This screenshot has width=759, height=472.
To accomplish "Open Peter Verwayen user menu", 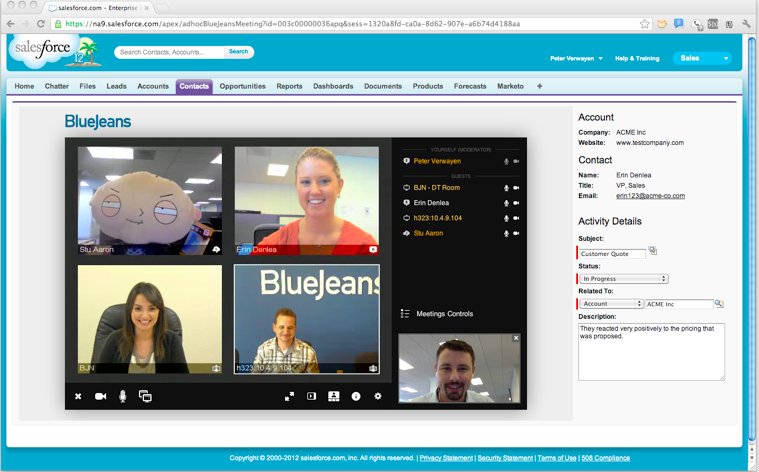I will 576,58.
